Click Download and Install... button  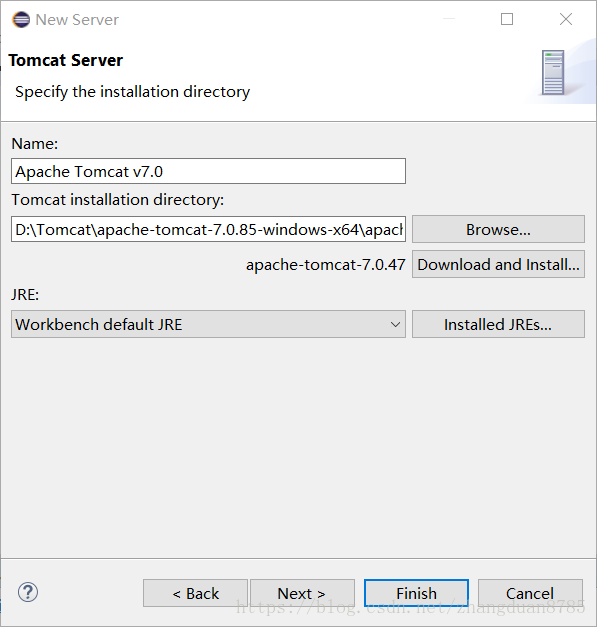(x=498, y=264)
